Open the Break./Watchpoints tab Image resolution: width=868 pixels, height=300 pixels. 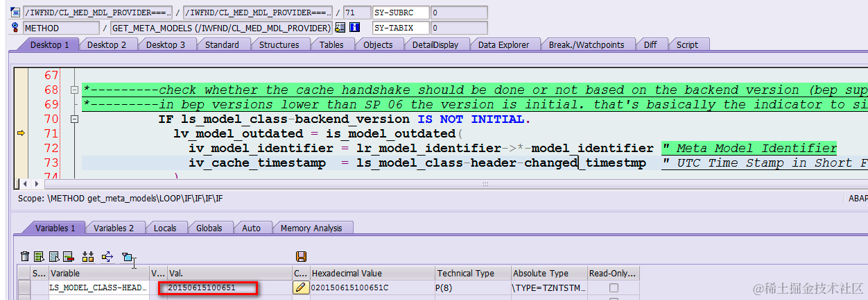[587, 44]
